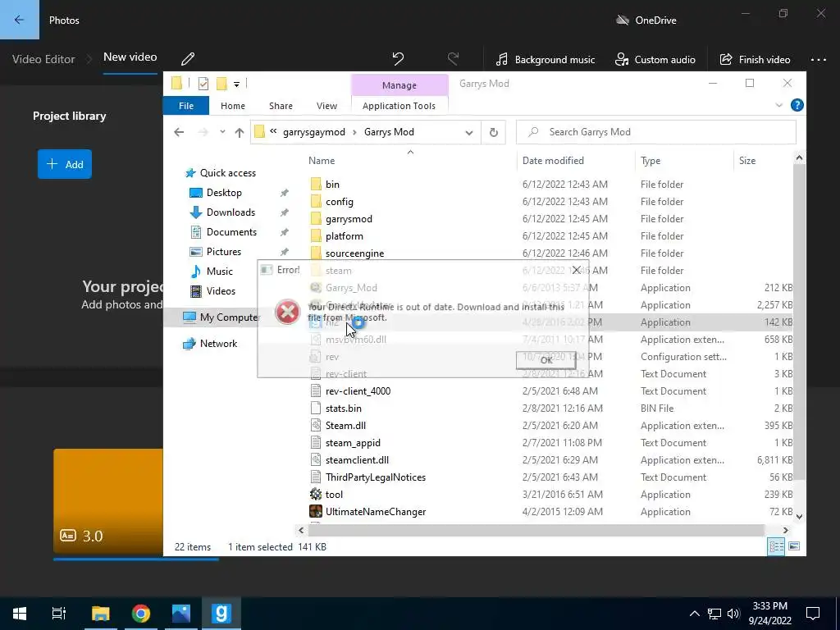Open the Application Tools tab

click(399, 106)
